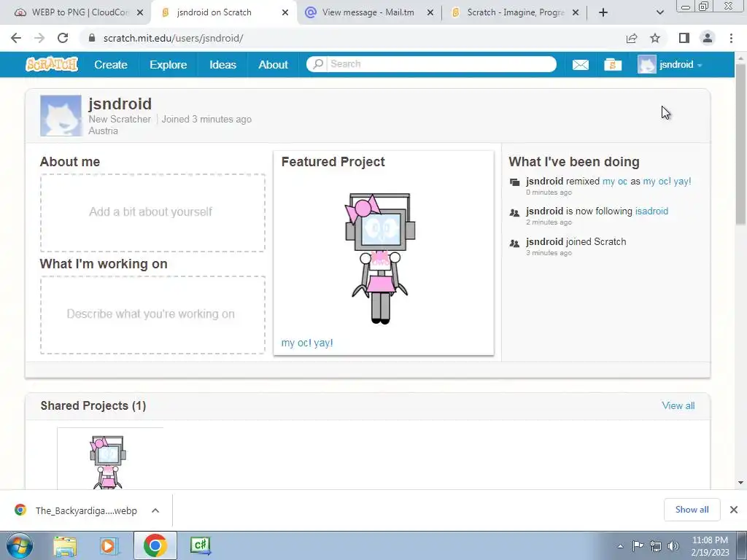This screenshot has height=560, width=747.
Task: Toggle the browser side panel icon
Action: click(x=684, y=38)
